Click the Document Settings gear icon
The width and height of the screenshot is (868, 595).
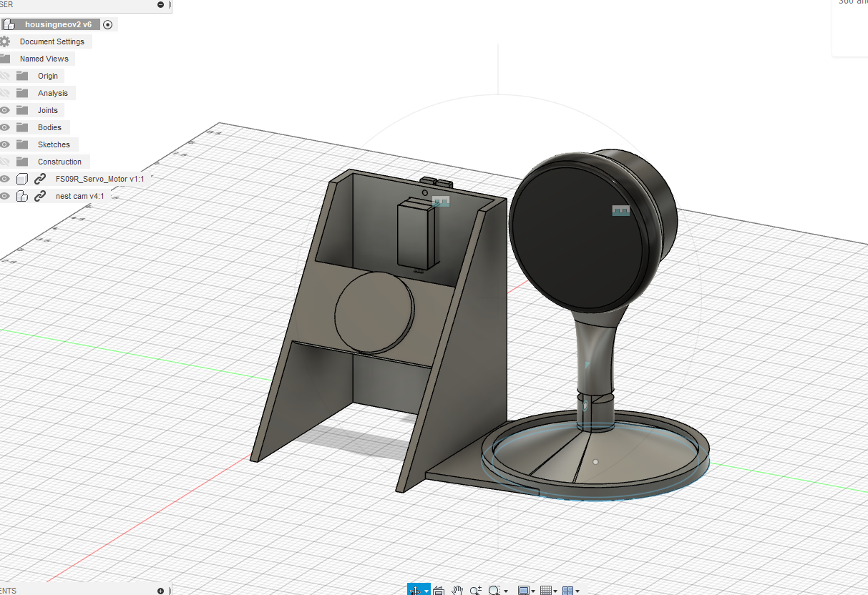click(x=5, y=41)
